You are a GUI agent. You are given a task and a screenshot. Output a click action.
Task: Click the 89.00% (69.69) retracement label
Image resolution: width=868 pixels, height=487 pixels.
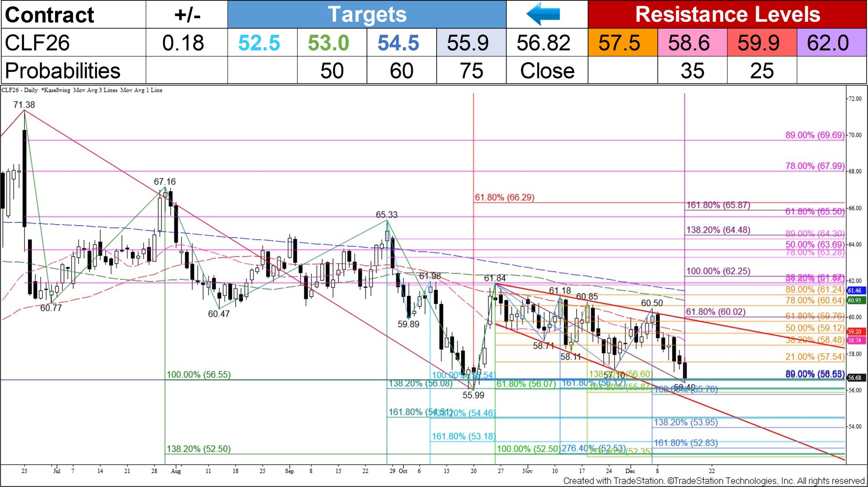pyautogui.click(x=814, y=135)
